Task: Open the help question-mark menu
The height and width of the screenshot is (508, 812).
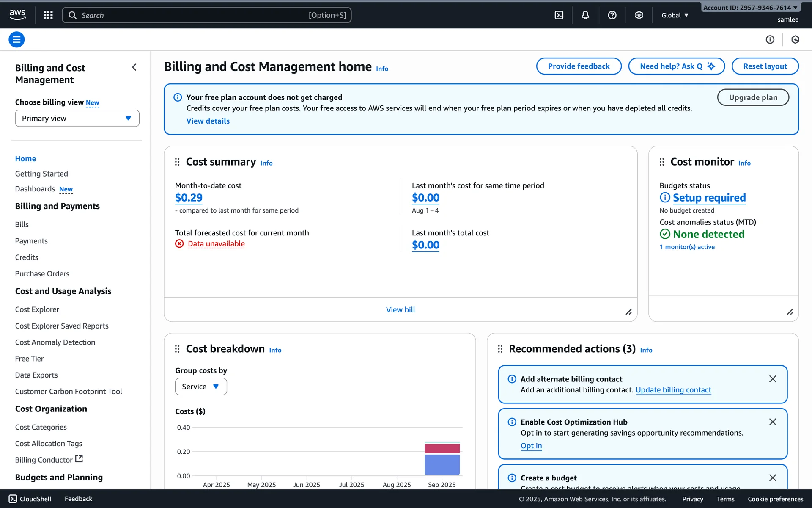Action: [612, 15]
